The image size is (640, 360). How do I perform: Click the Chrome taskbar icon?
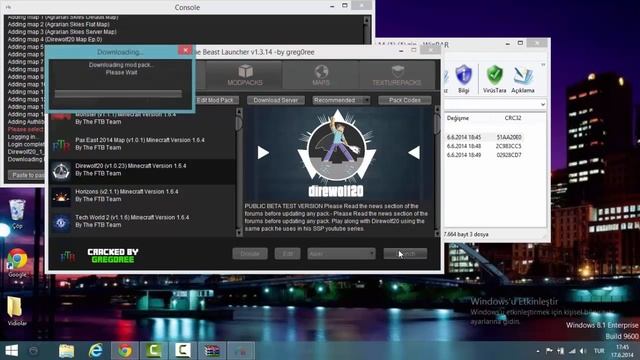tap(125, 351)
